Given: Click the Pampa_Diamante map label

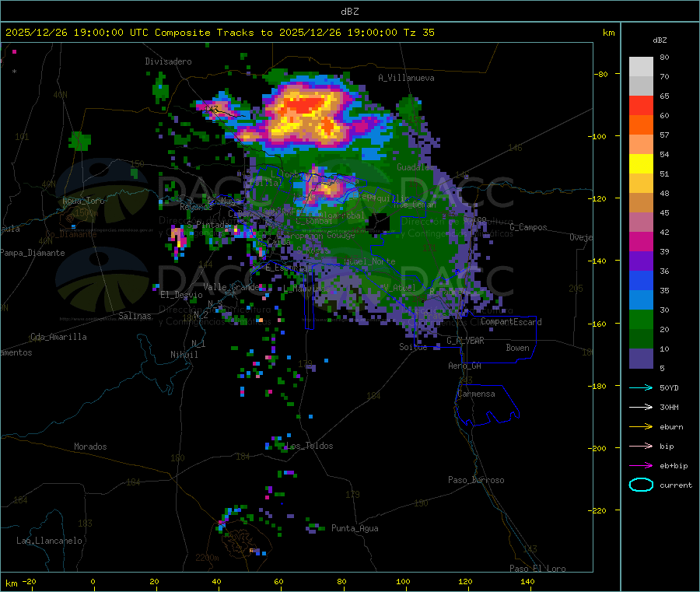Looking at the screenshot, I should pyautogui.click(x=33, y=253).
